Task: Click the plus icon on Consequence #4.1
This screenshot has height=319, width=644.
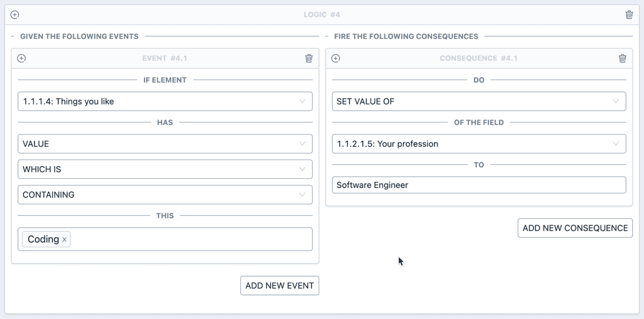Action: 336,58
